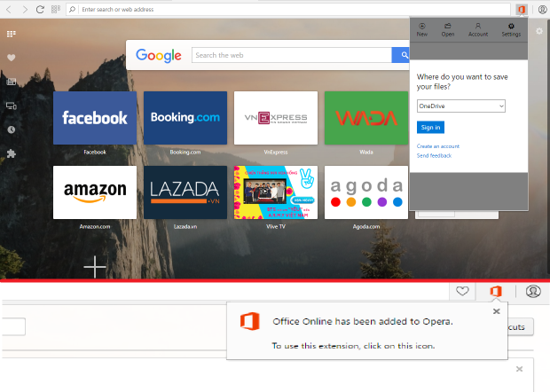Open Settings gear in the Office panel
550x392 pixels.
tap(511, 29)
